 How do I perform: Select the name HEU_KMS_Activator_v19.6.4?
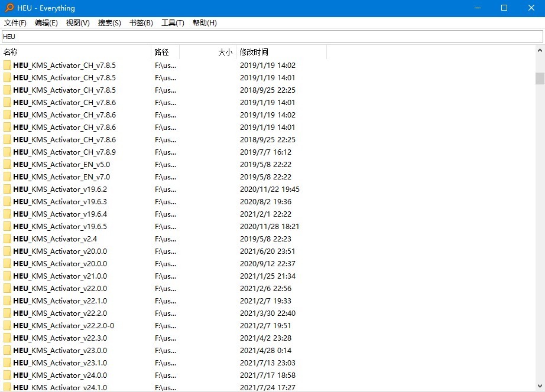(60, 214)
